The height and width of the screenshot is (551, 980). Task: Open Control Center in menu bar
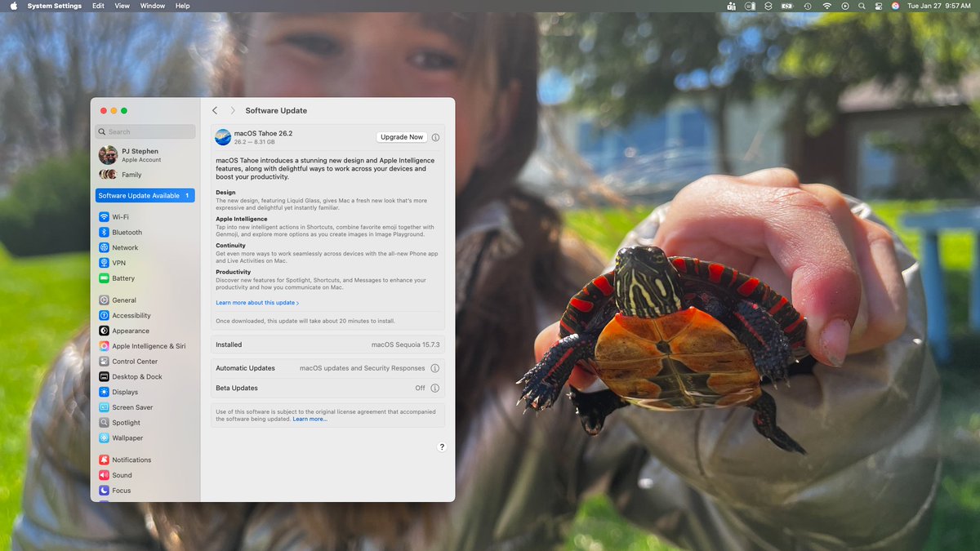(x=879, y=6)
